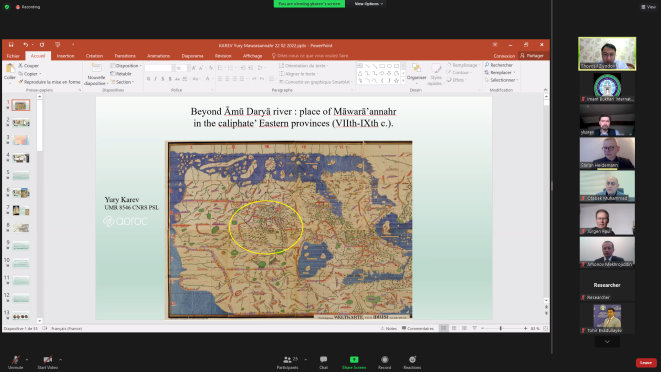Switch to the Affichage tab
This screenshot has width=661, height=372.
(x=253, y=56)
